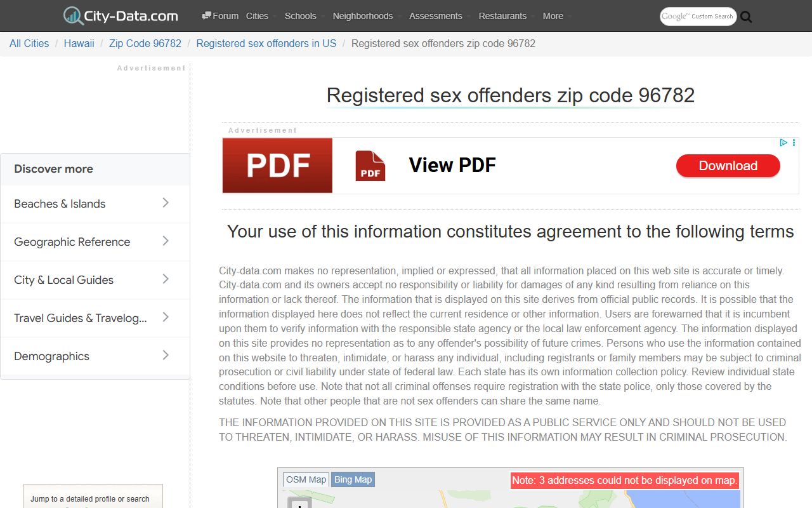
Task: Open Registered sex offenders in US breadcrumb
Action: coord(266,43)
